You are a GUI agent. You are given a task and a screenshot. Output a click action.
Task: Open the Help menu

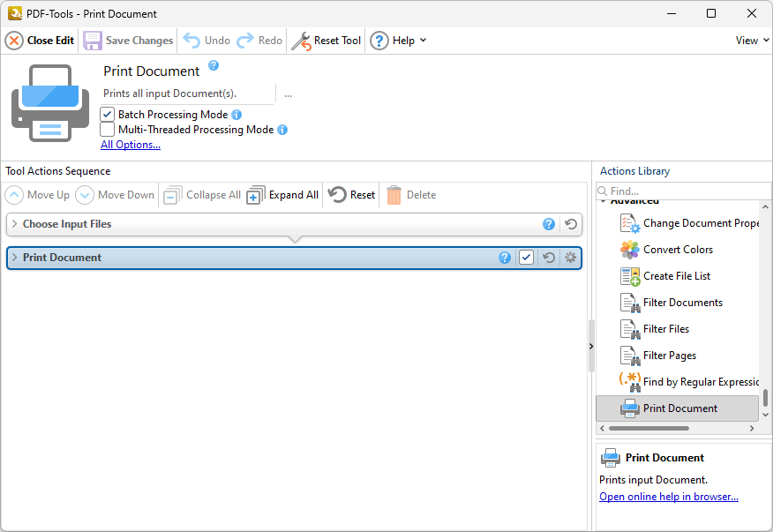click(x=398, y=41)
